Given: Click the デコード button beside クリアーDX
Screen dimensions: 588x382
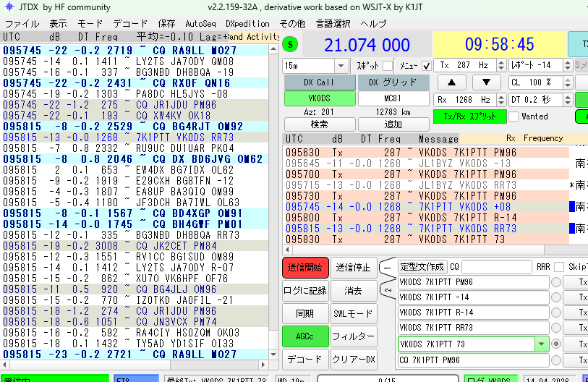Looking at the screenshot, I should [x=305, y=359].
